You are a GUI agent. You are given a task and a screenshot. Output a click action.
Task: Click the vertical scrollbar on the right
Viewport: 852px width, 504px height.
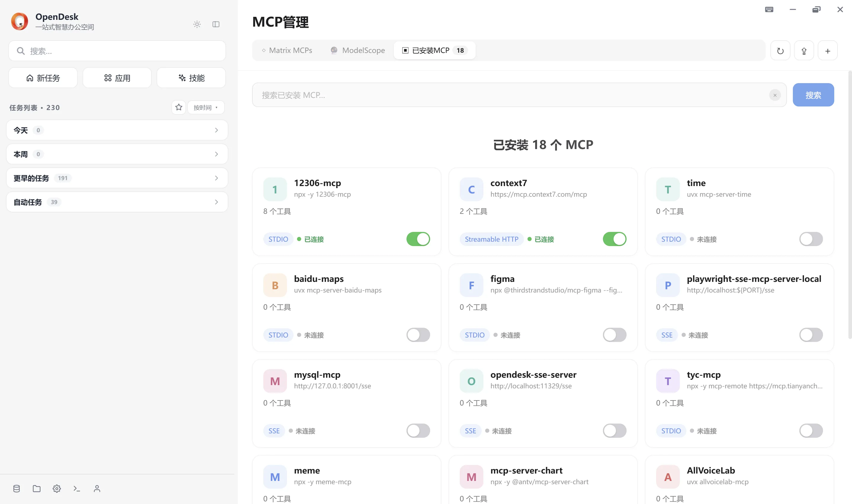pos(850,205)
